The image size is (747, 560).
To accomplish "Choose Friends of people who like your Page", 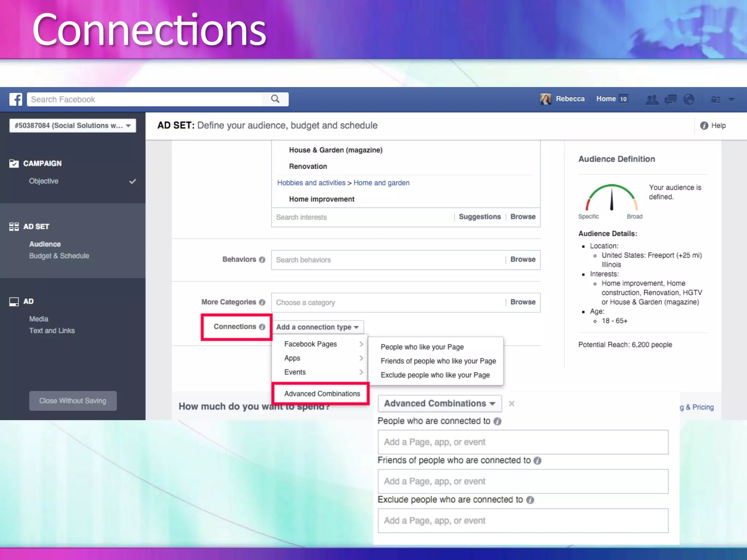I will pyautogui.click(x=438, y=361).
